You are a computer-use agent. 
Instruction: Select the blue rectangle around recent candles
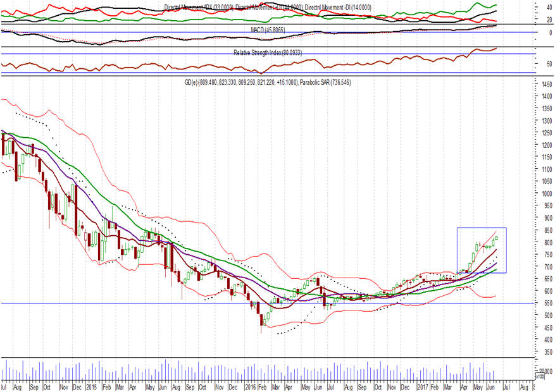coord(481,228)
